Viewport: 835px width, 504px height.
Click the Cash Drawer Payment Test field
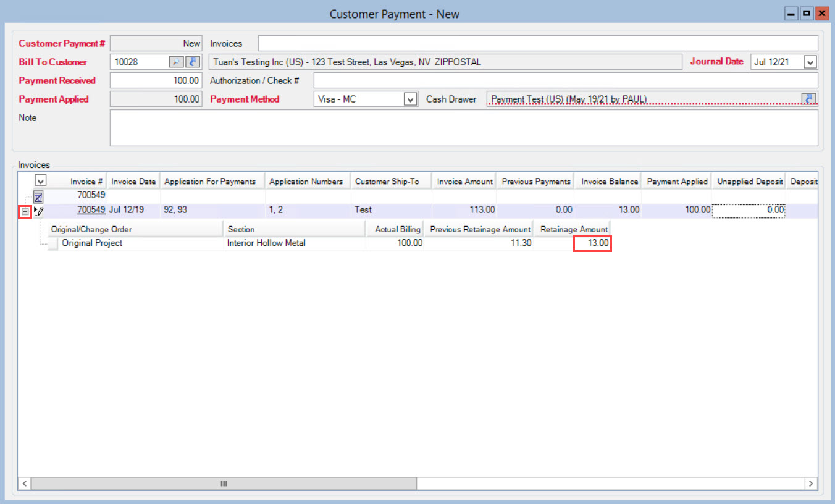[644, 99]
